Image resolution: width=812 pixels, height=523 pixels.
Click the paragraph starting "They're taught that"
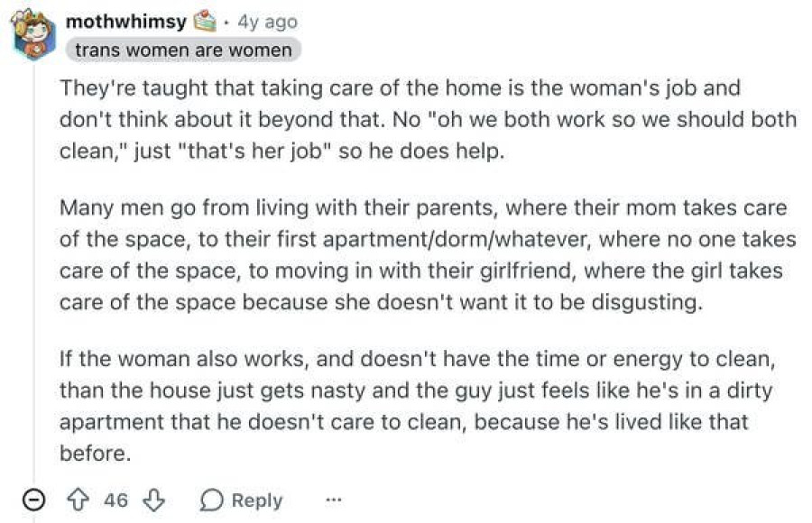428,120
